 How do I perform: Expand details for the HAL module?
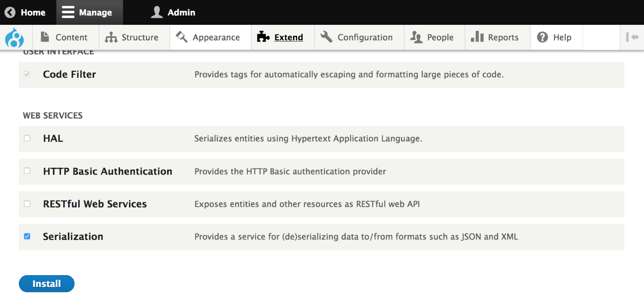coord(53,138)
